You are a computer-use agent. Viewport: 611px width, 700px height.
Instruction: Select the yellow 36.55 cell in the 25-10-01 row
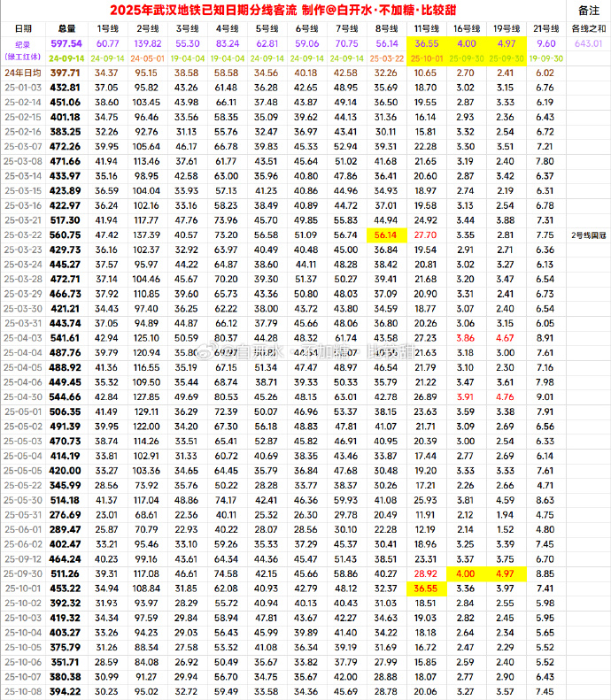[x=426, y=588]
